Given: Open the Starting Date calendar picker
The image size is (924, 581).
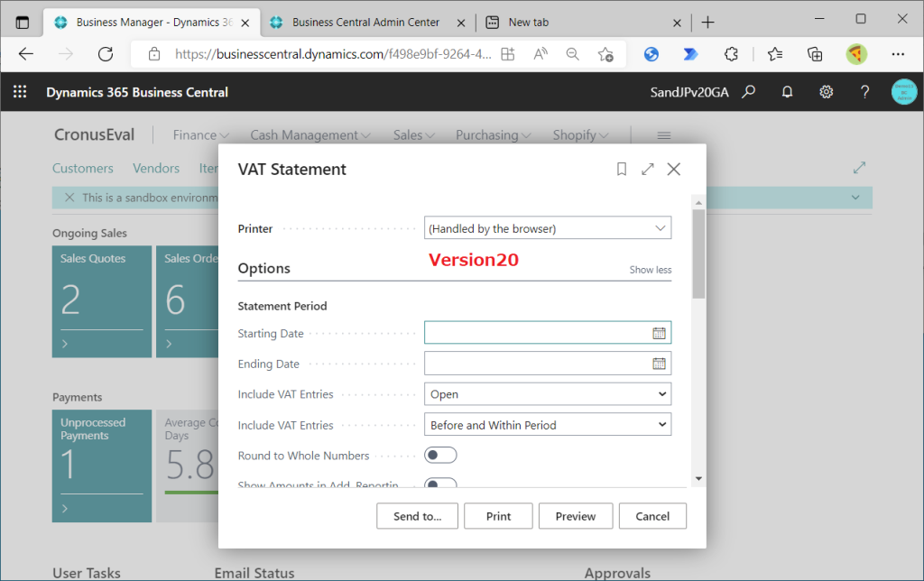Looking at the screenshot, I should point(659,333).
